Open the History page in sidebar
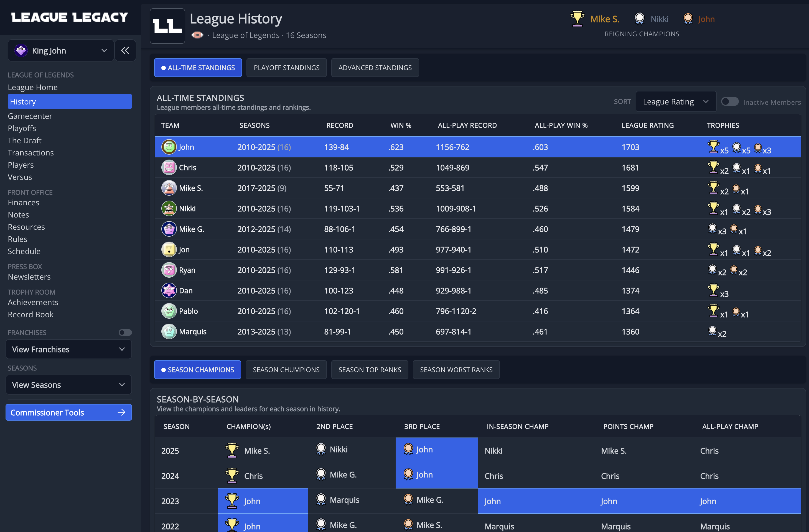Image resolution: width=809 pixels, height=532 pixels. 70,102
